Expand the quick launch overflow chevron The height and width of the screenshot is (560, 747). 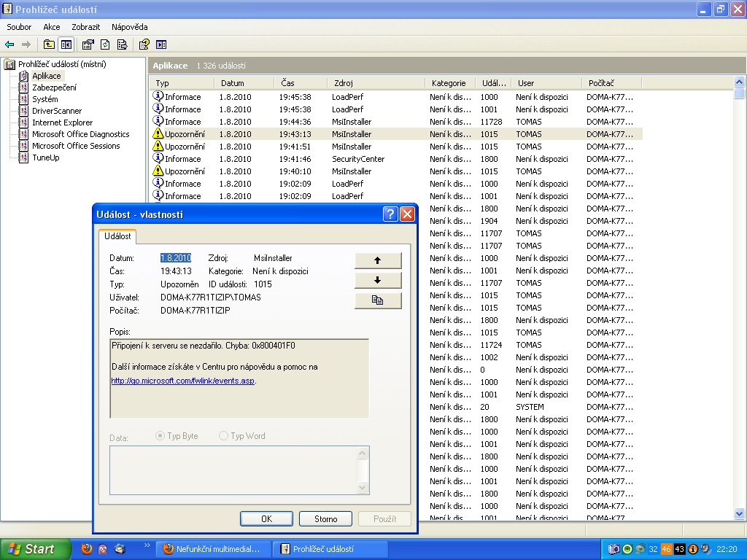[x=147, y=545]
